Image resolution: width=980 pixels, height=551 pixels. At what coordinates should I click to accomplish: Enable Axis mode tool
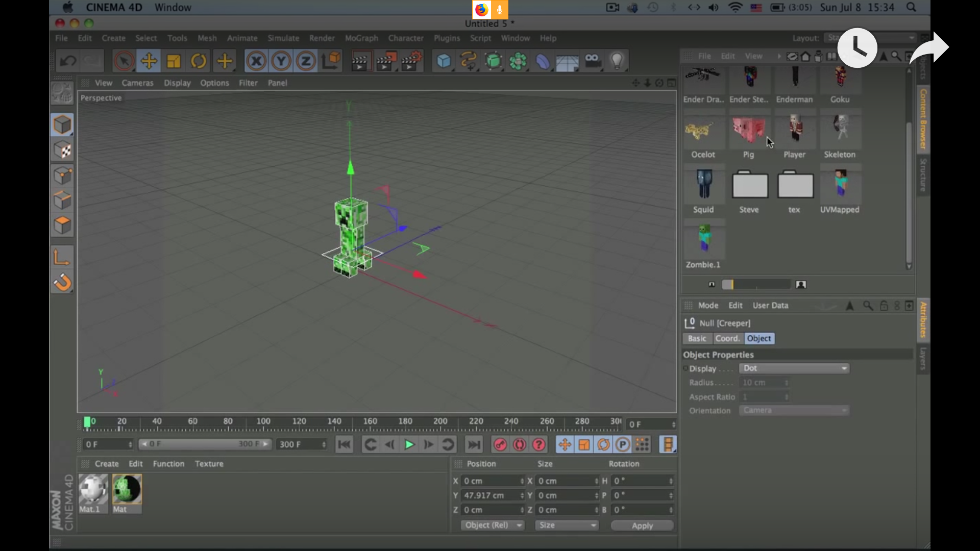click(62, 257)
